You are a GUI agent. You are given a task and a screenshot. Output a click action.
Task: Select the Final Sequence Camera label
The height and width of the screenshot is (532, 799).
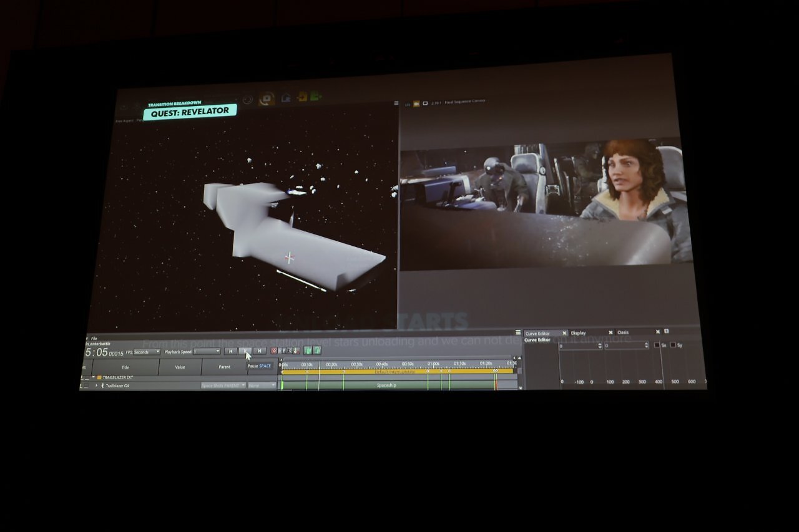465,101
